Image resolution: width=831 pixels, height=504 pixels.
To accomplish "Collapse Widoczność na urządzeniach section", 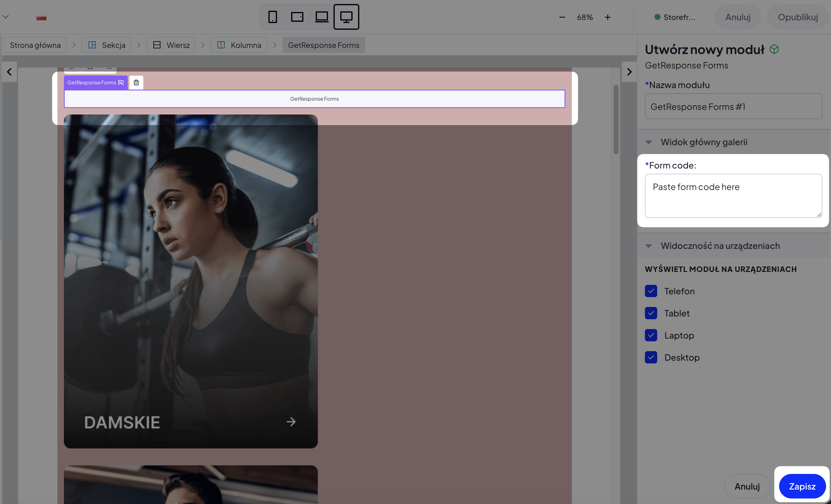I will point(649,246).
